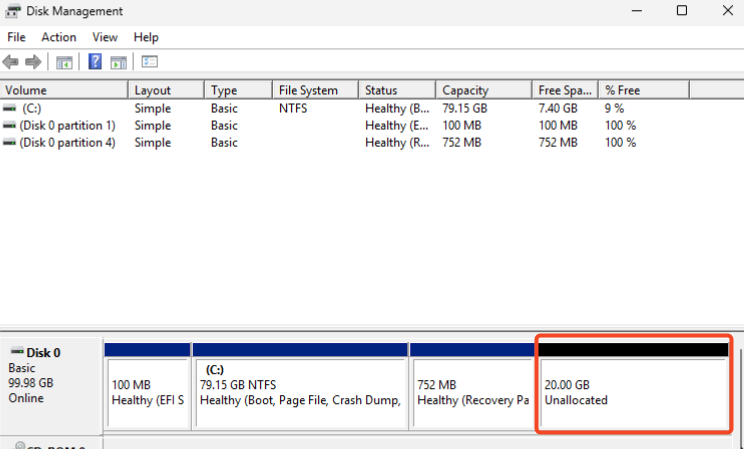Click the Disk Management title bar icon
Screen dimensions: 744x449
tap(13, 10)
